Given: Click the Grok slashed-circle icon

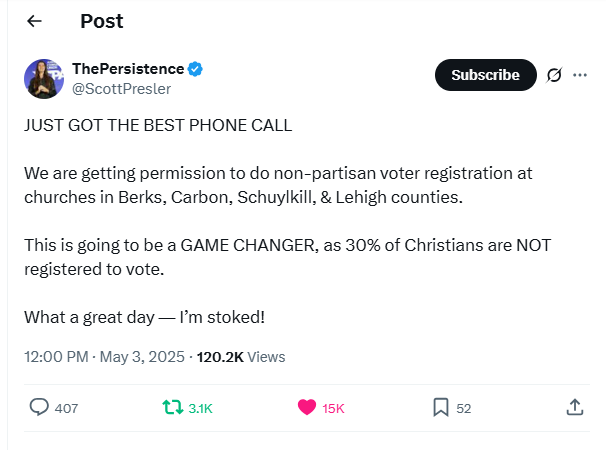Looking at the screenshot, I should point(554,75).
